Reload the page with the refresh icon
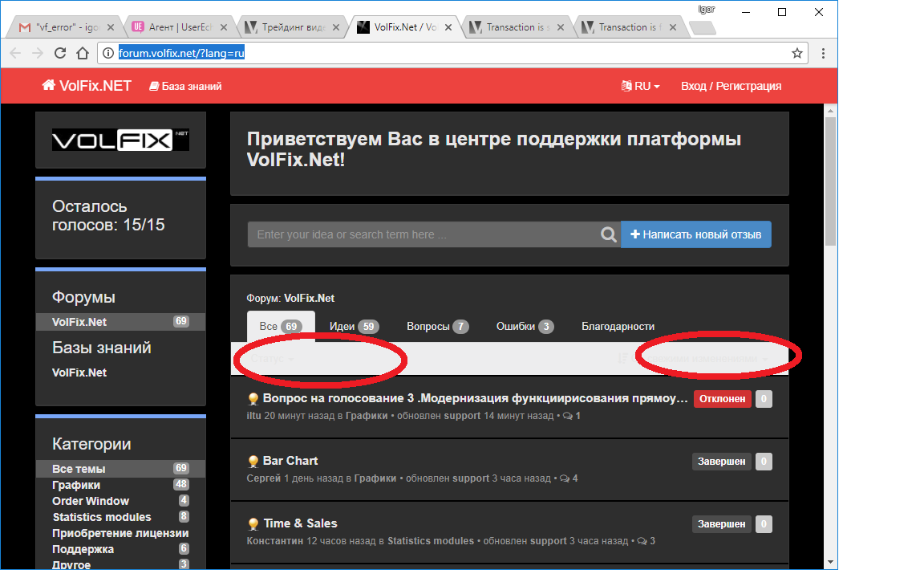924x578 pixels. (60, 53)
